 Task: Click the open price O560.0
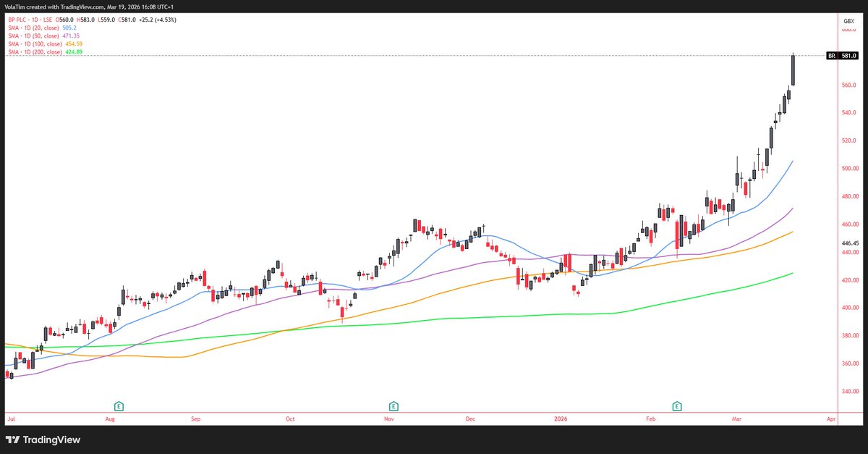click(x=66, y=21)
